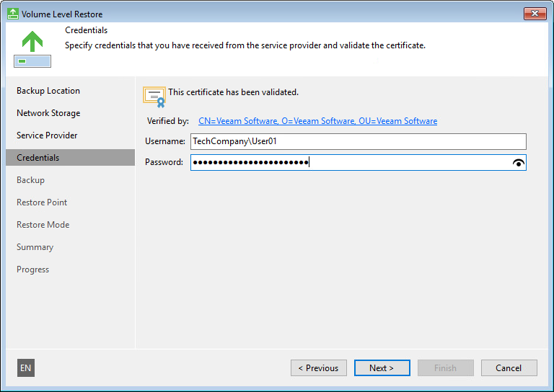Proceed with the Next > button
554x392 pixels.
click(x=382, y=368)
